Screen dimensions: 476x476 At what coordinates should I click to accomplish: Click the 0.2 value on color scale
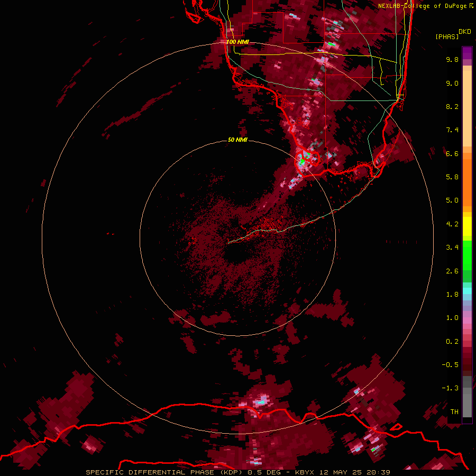[x=452, y=342]
